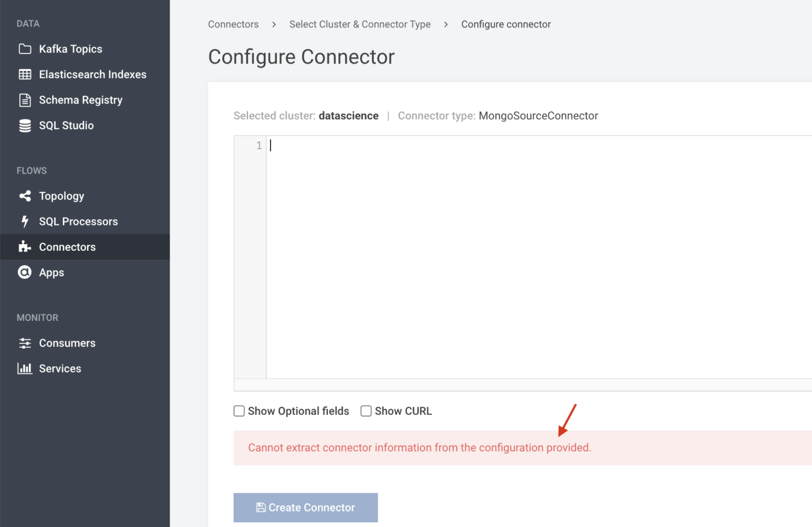Click the 'datascience' cluster name
The height and width of the screenshot is (527, 812).
(348, 116)
